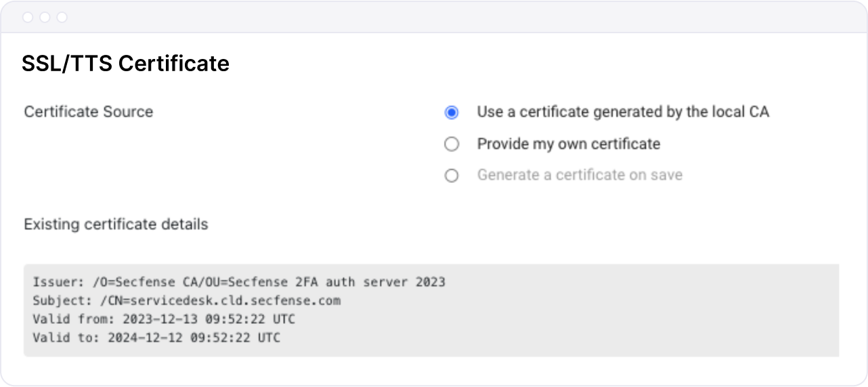The image size is (868, 387).
Task: Select 'Use a certificate generated by the local CA'
Action: point(452,113)
